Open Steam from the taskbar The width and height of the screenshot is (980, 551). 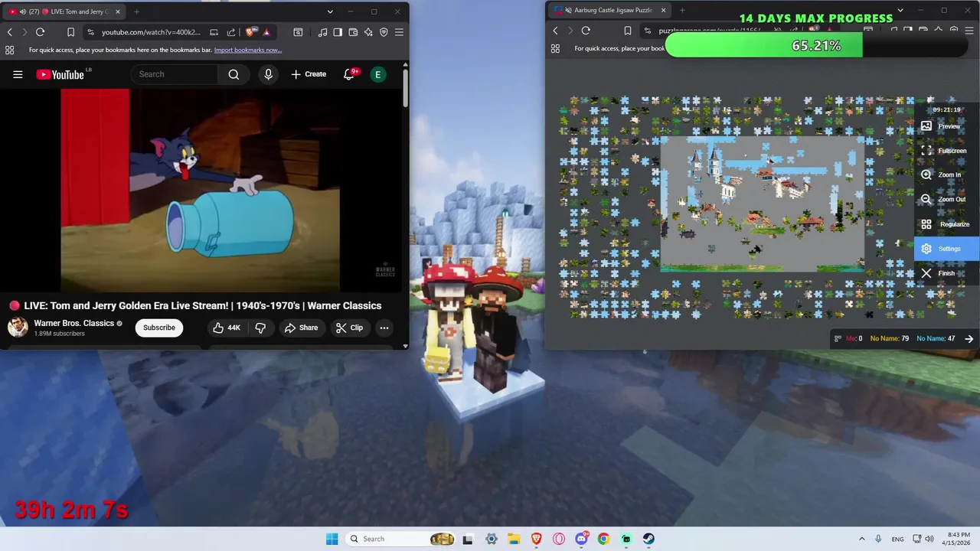648,539
